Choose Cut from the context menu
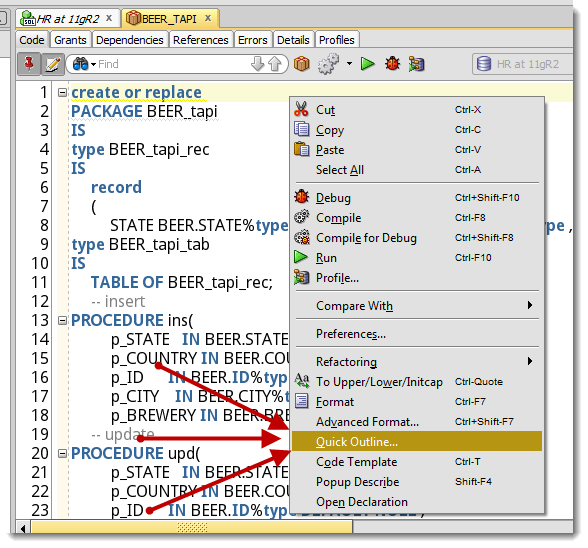588x548 pixels. 417,110
